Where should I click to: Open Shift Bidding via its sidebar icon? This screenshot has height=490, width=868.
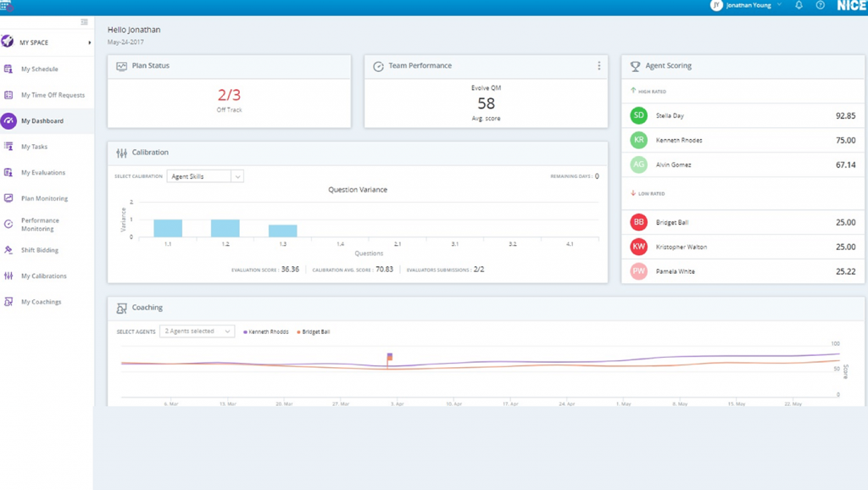pyautogui.click(x=10, y=249)
